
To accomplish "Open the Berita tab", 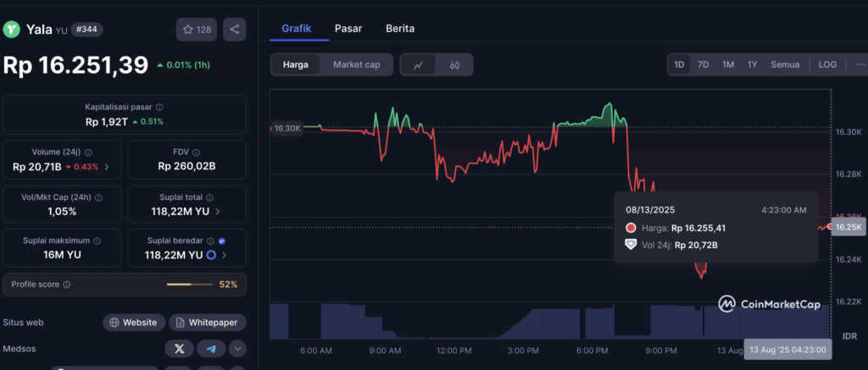I will point(400,28).
